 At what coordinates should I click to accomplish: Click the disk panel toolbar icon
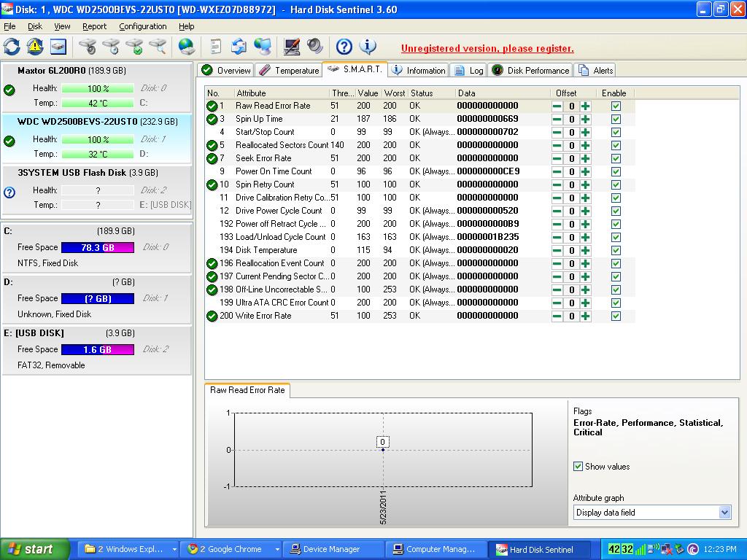(x=58, y=47)
